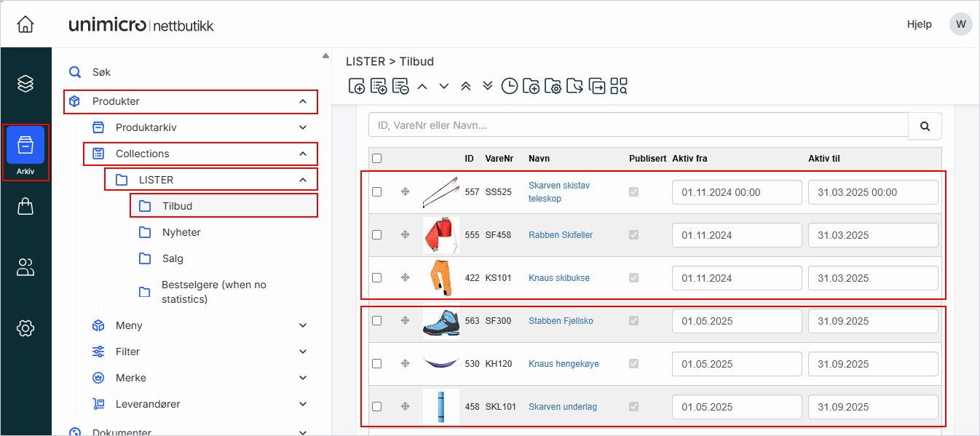Viewport: 980px width, 436px height.
Task: Click the Hjelp link in header
Action: coord(919,24)
